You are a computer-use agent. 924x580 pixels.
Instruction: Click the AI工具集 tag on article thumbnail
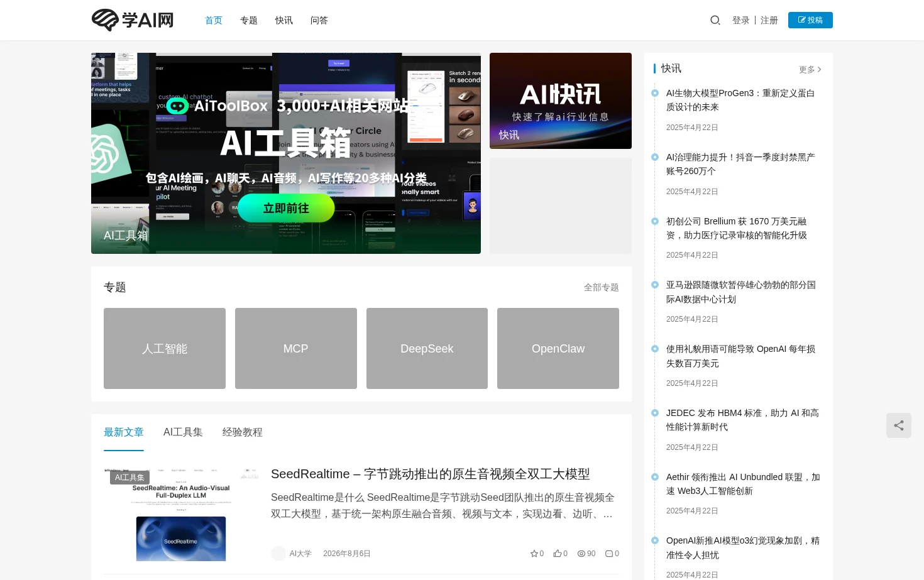[129, 478]
